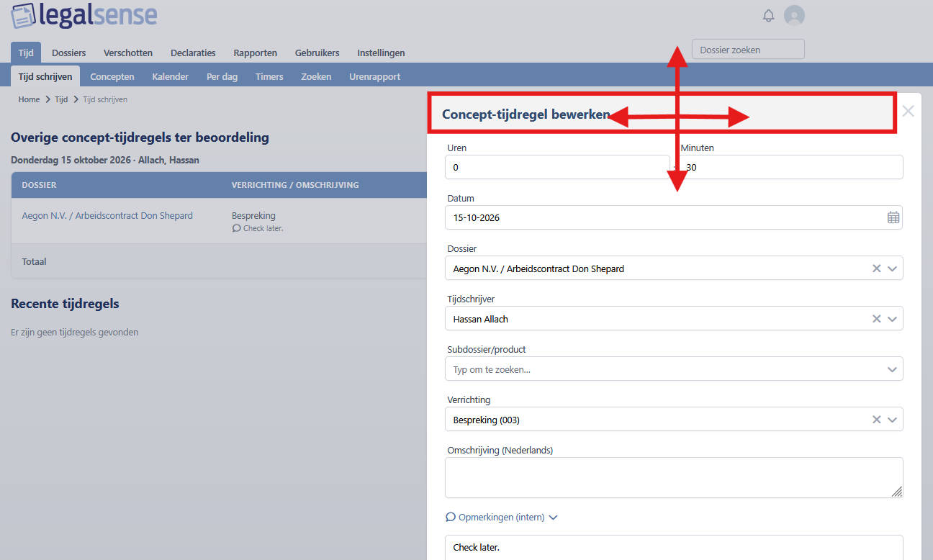The image size is (933, 560).
Task: Expand the Tijdschrijver dropdown arrow
Action: click(893, 319)
